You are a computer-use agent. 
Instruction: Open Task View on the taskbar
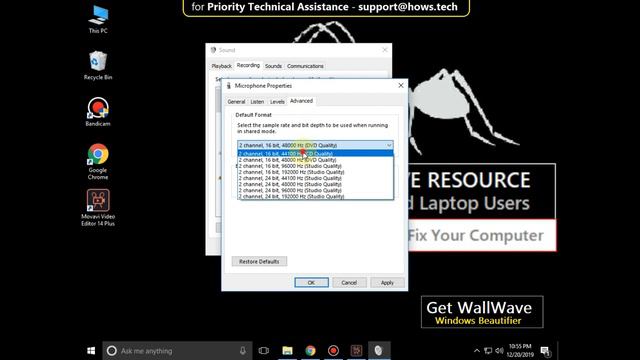click(264, 351)
